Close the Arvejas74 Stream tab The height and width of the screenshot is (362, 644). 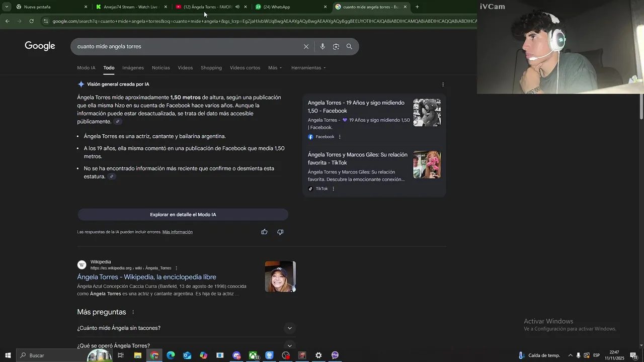point(166,7)
